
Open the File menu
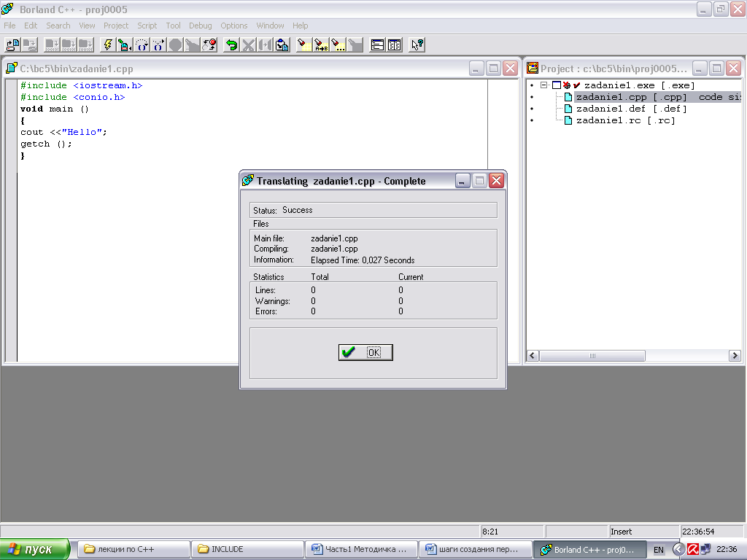pyautogui.click(x=9, y=26)
